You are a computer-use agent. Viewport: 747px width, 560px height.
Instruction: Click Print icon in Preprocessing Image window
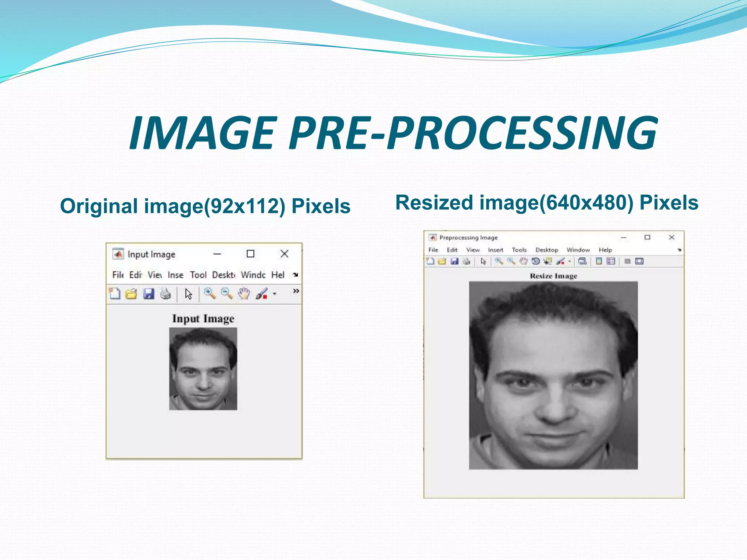467,261
